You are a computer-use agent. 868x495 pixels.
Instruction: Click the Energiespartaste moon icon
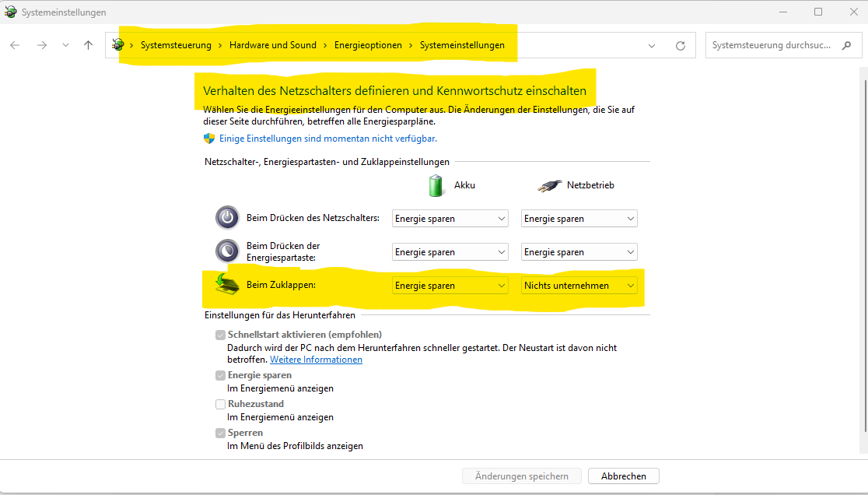point(227,251)
